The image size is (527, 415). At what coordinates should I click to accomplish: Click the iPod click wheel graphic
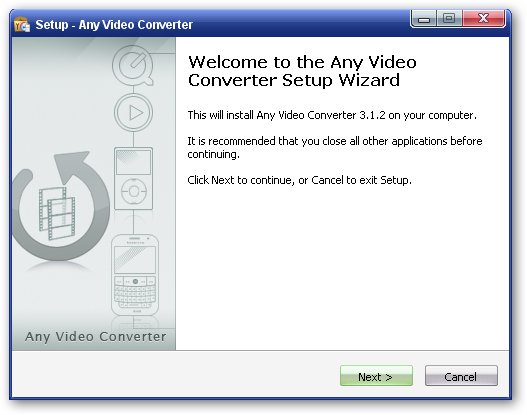click(134, 191)
